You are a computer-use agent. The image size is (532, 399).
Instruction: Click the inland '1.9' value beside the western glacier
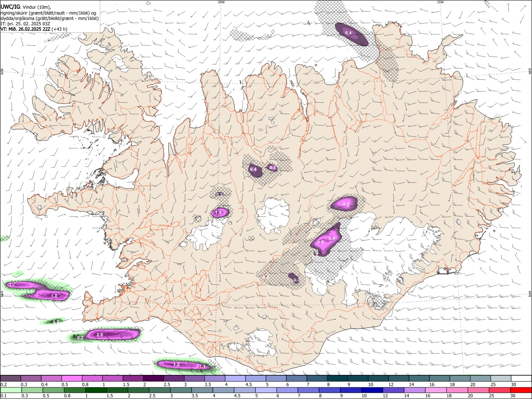coord(219,213)
